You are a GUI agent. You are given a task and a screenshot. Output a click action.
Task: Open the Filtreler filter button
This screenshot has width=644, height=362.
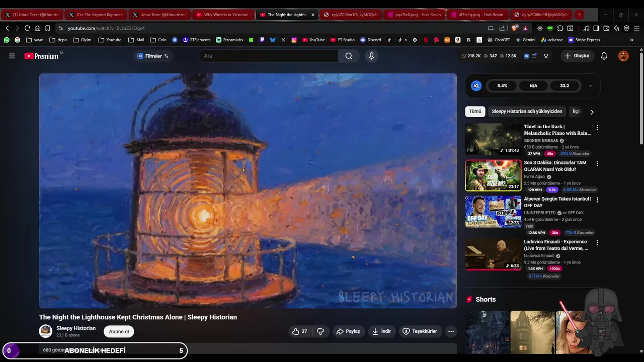pyautogui.click(x=153, y=56)
